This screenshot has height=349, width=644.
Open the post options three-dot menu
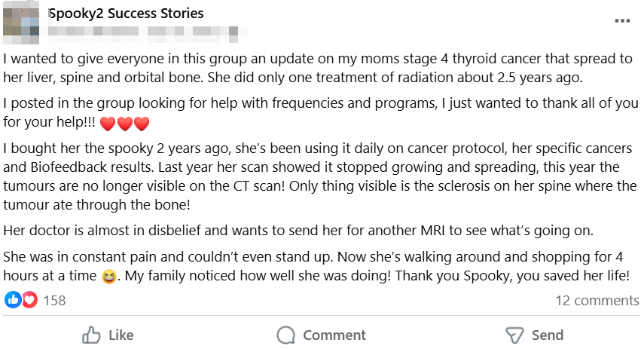(621, 21)
